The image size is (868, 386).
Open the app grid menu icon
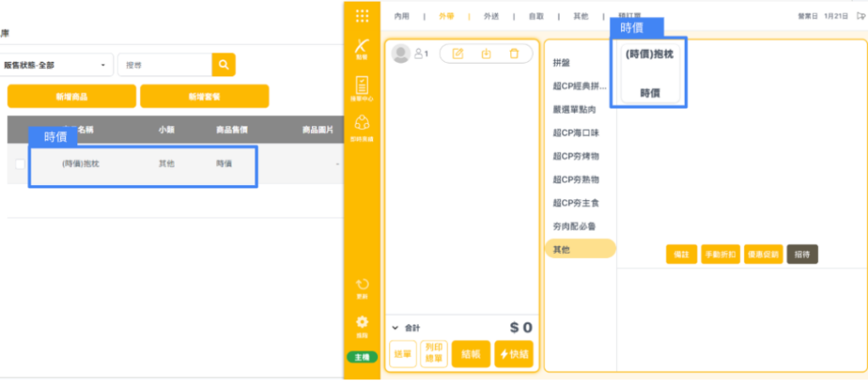coord(362,15)
